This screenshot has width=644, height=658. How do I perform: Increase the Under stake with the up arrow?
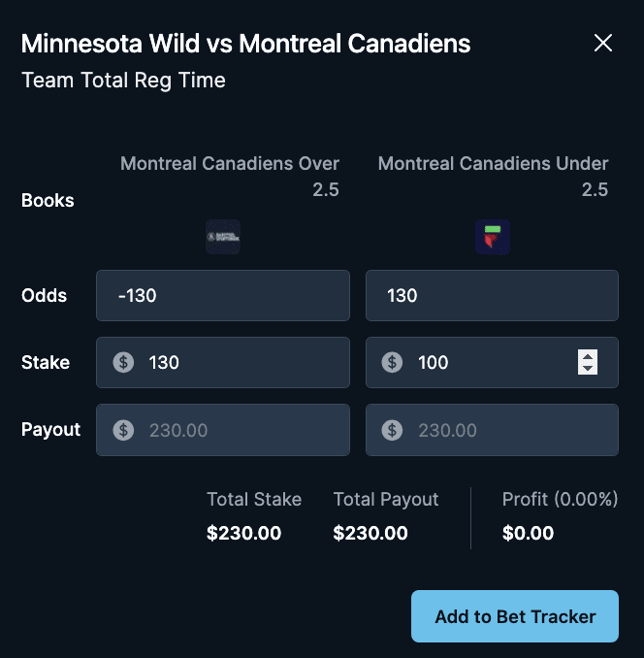(x=588, y=356)
